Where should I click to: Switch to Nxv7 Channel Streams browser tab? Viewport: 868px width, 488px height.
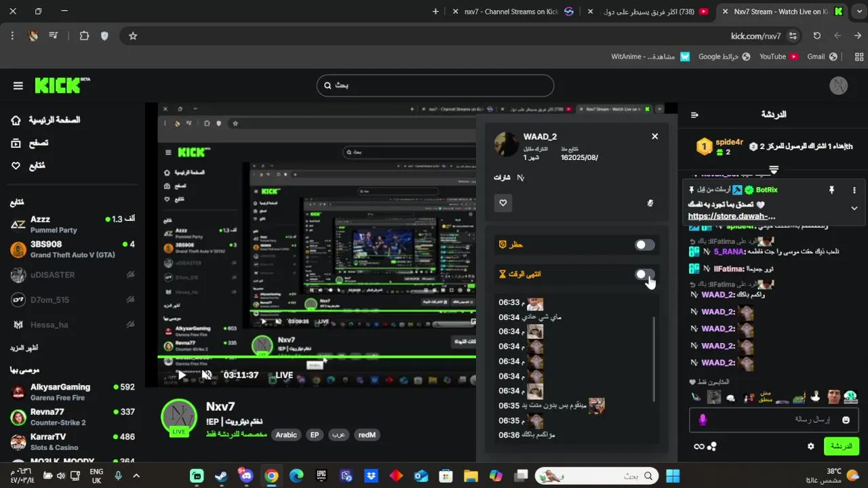click(512, 12)
